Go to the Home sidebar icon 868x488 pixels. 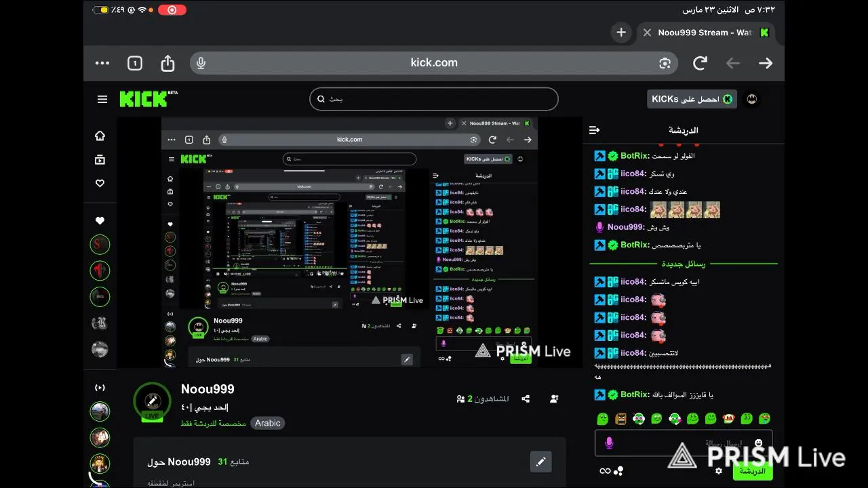pos(100,136)
